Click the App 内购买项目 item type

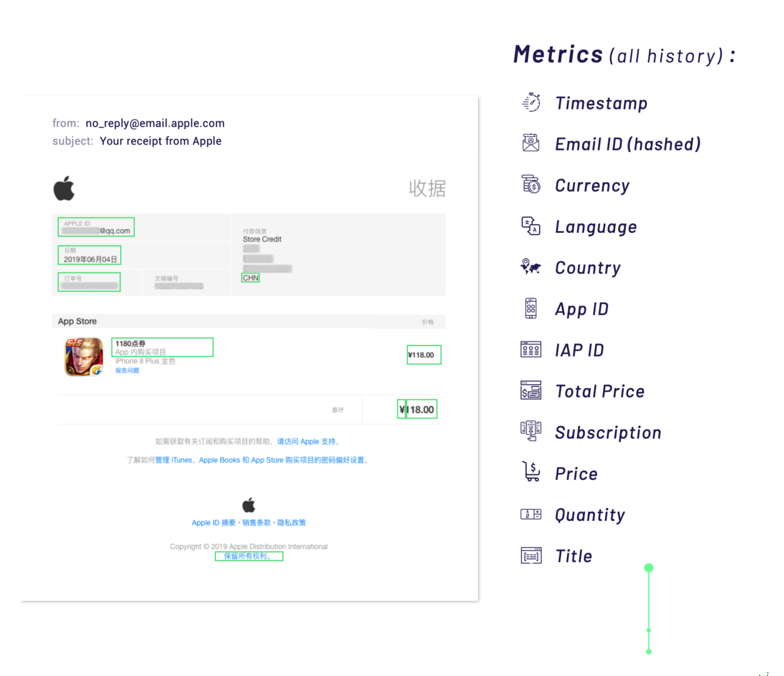coord(140,352)
